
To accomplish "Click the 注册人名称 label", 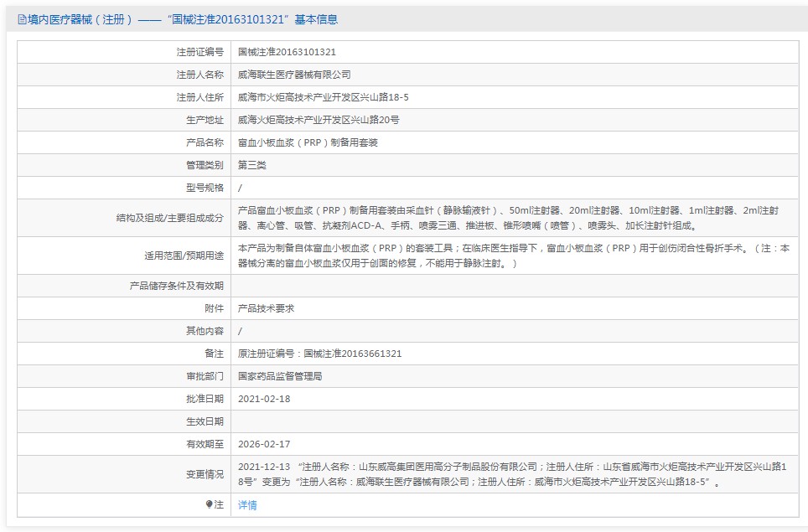I will 200,75.
